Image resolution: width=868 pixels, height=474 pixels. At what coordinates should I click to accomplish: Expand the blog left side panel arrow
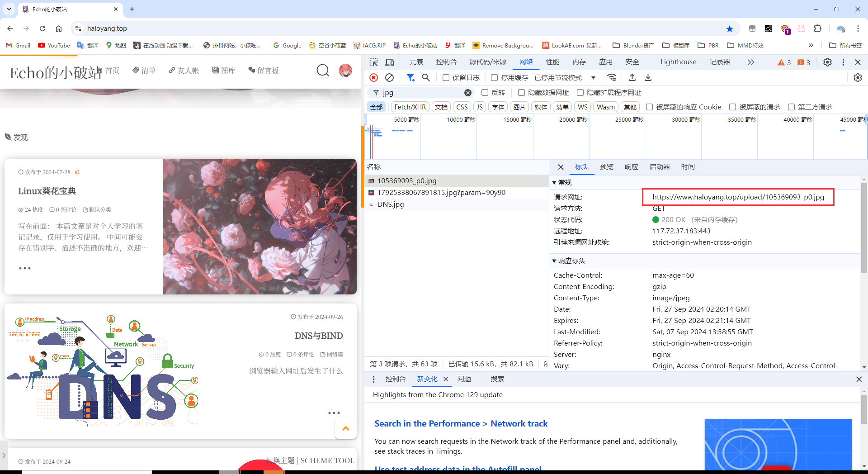pos(4,455)
